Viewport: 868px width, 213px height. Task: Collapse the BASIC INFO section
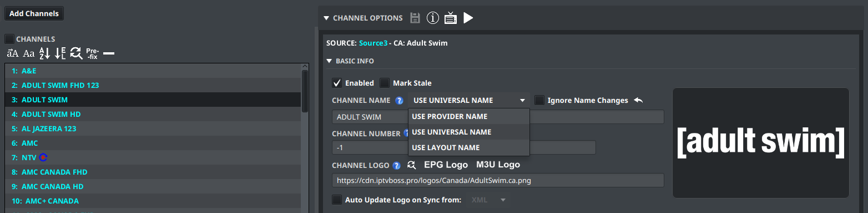329,61
